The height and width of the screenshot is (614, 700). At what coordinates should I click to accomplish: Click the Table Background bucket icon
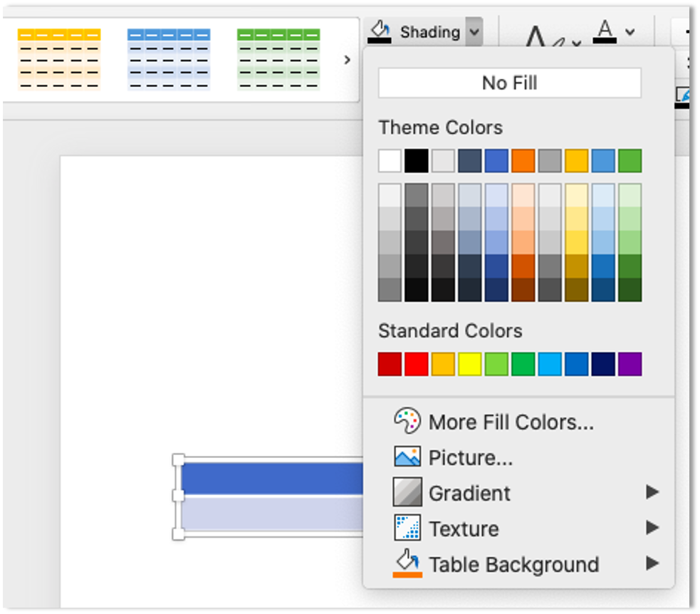pyautogui.click(x=405, y=563)
